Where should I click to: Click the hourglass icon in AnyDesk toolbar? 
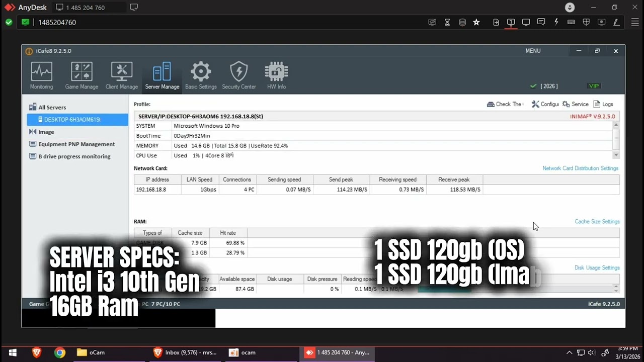point(447,22)
